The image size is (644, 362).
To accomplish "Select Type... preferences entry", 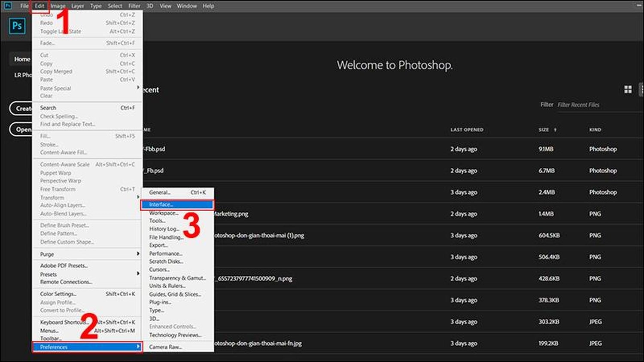I will coord(178,310).
